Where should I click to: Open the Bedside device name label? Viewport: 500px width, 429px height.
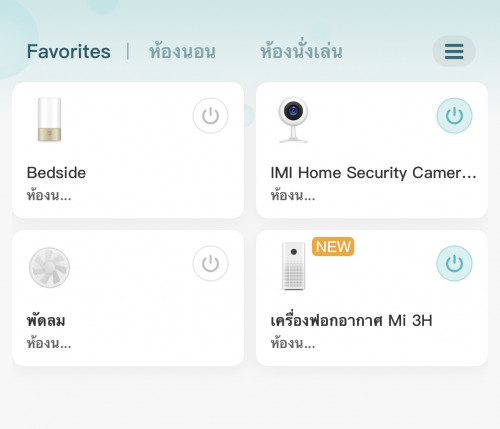coord(56,173)
